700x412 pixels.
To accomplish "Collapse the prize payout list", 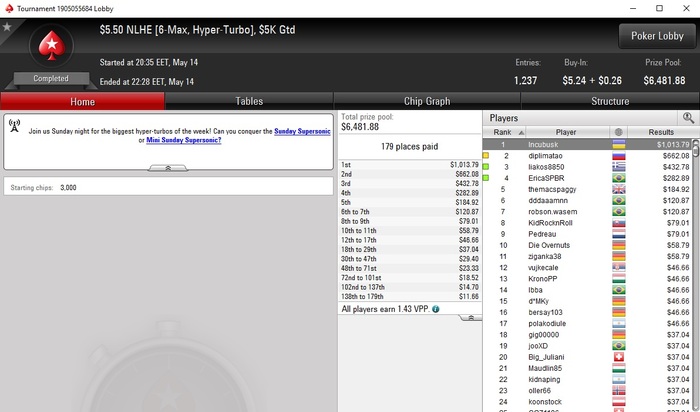I will [470, 318].
